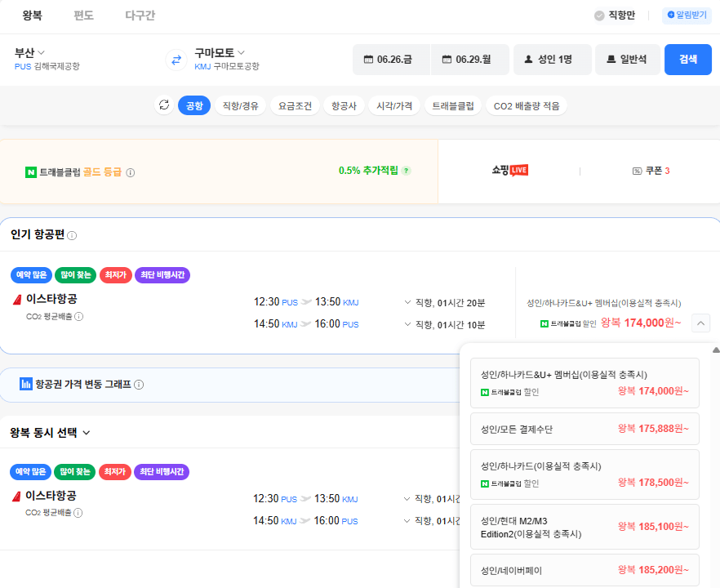Open the 쿠폰 3 coupons link
Screen dimensions: 720x588
[x=651, y=171]
